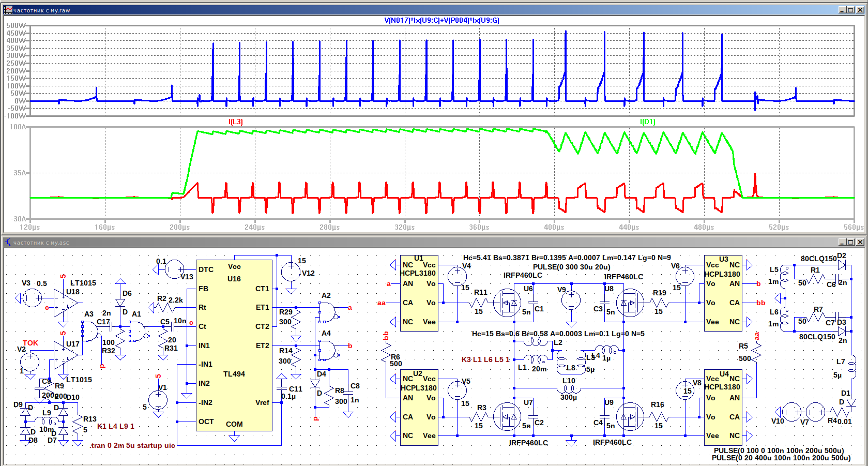This screenshot has width=868, height=466.
Task: Click the 500W power axis label
Action: click(x=16, y=25)
